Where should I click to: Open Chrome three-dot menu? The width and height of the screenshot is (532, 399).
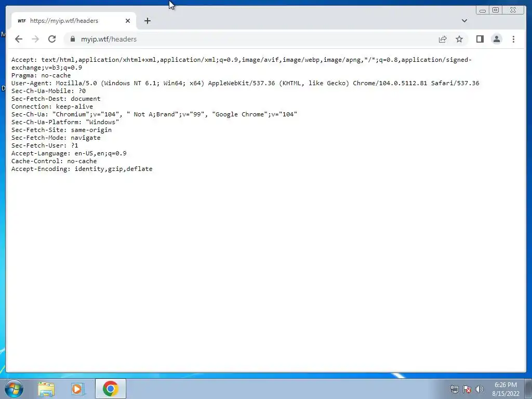(x=513, y=39)
